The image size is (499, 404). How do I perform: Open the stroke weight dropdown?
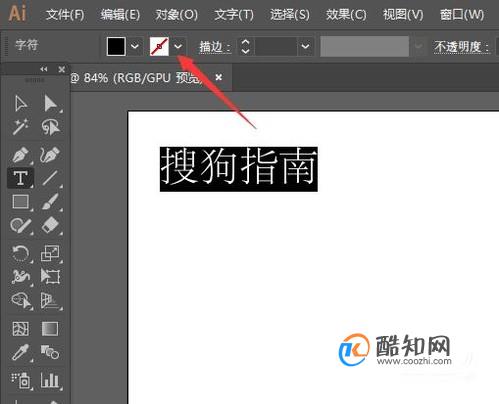click(x=305, y=46)
